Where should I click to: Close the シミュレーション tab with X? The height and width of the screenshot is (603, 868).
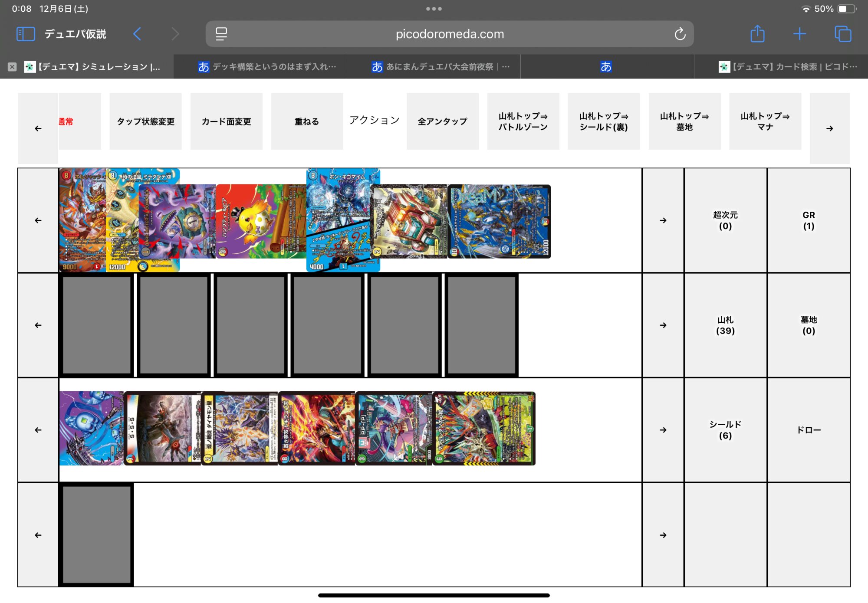coord(12,67)
